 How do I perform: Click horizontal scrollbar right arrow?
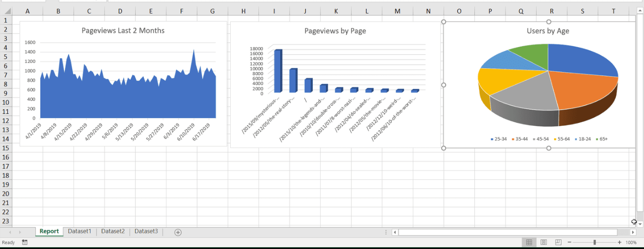(633, 233)
